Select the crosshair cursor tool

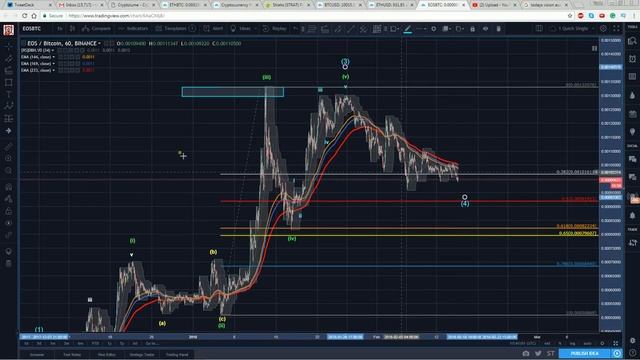tap(9, 46)
